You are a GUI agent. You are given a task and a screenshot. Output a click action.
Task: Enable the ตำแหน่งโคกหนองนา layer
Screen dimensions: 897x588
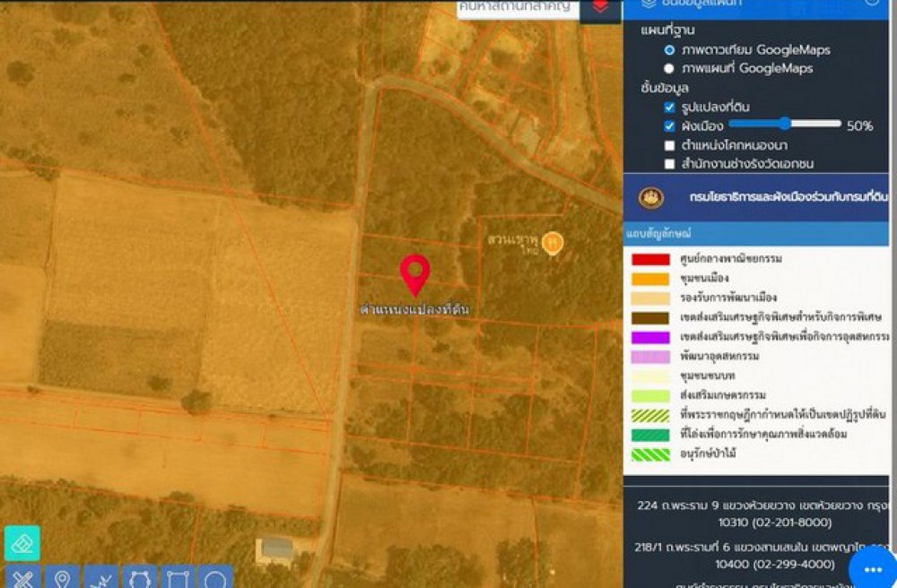tap(669, 145)
